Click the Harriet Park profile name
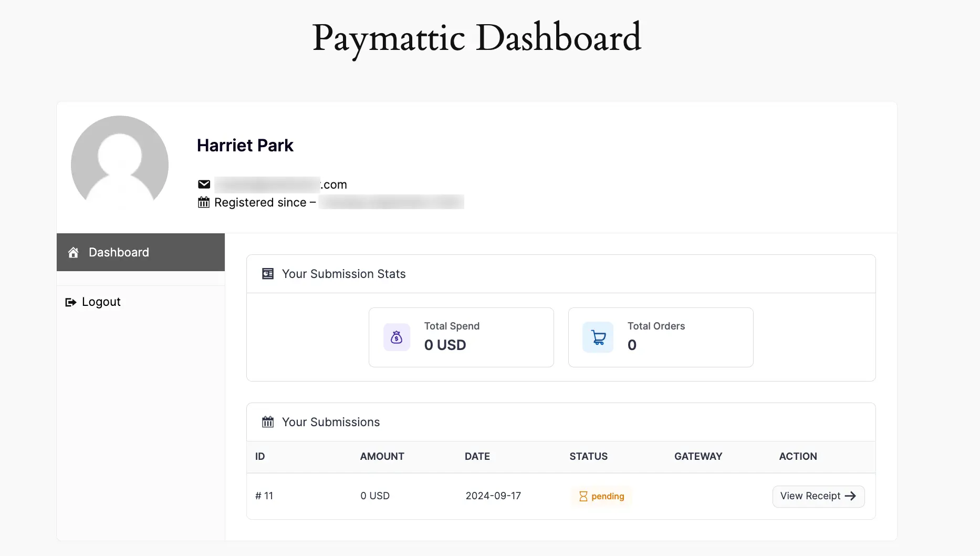 245,146
